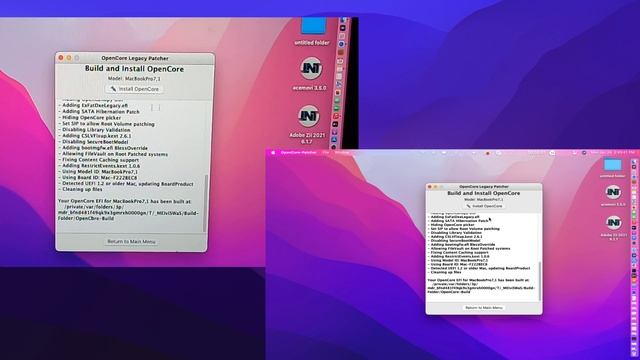Click 'Your OpenCore EFI for MacBookPro7,1' enlarged message

[x=124, y=201]
